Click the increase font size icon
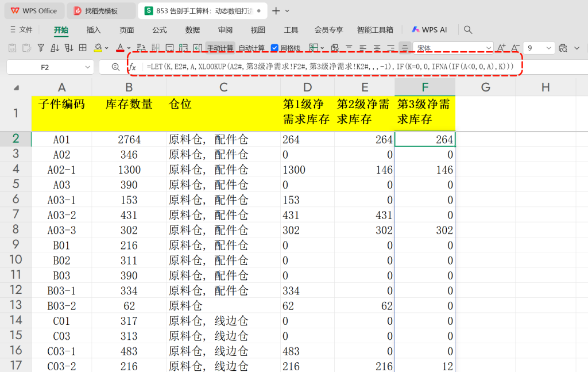This screenshot has width=588, height=372. click(x=501, y=48)
